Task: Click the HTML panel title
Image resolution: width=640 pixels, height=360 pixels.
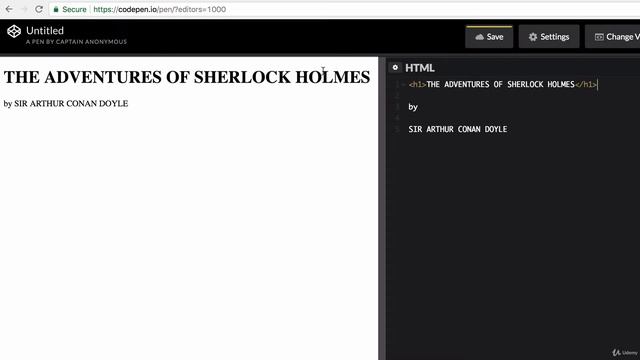Action: pyautogui.click(x=420, y=68)
